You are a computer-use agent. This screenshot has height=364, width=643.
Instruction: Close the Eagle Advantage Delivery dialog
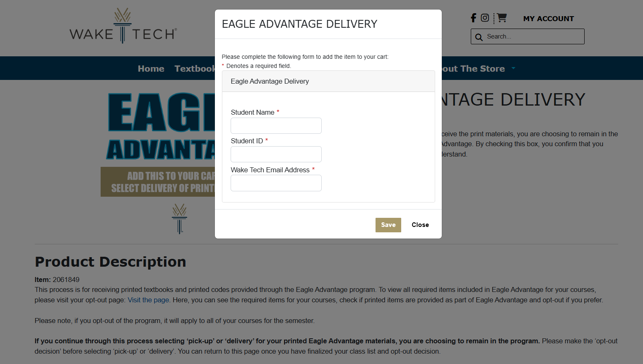420,225
